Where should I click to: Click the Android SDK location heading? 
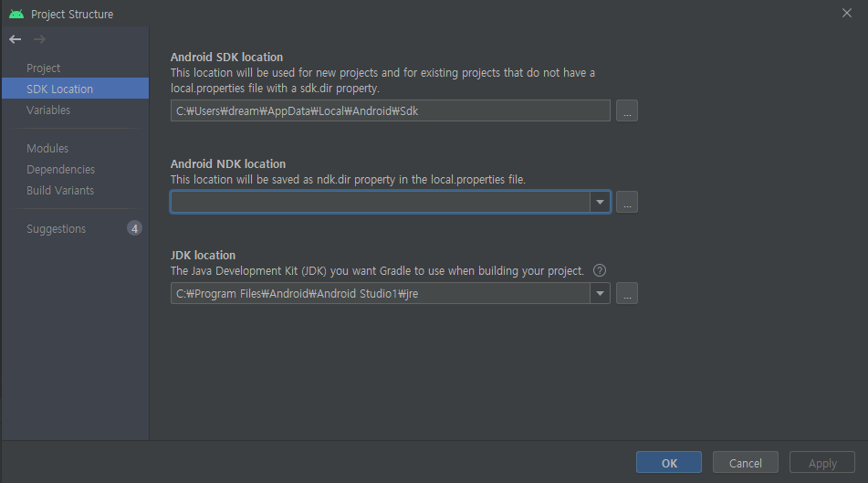tap(226, 57)
